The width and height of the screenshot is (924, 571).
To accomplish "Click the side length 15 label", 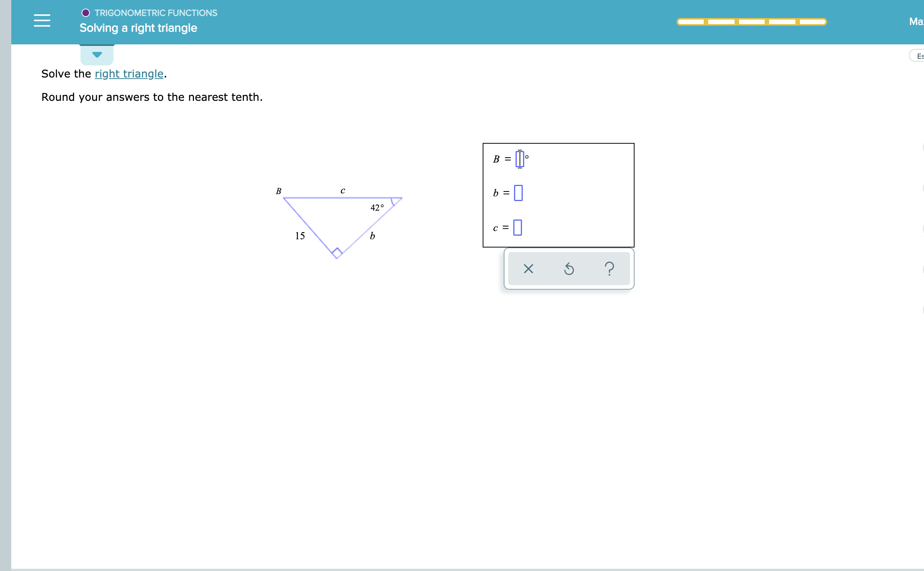I will pyautogui.click(x=300, y=235).
